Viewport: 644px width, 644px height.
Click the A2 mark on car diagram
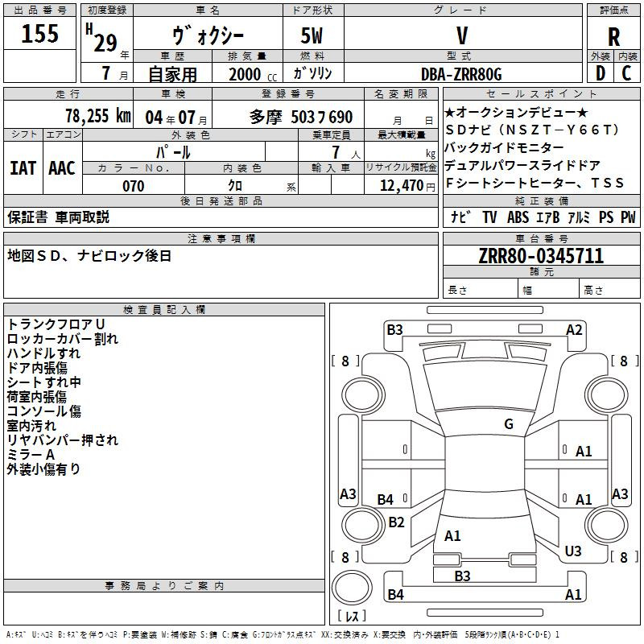574,330
